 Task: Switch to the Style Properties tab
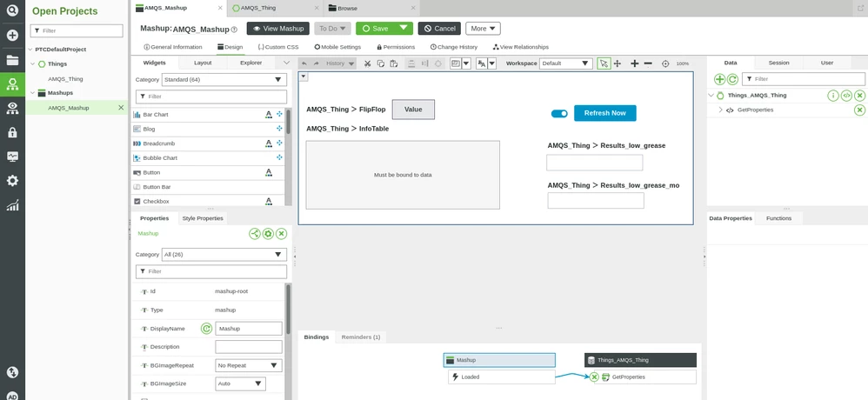point(203,218)
